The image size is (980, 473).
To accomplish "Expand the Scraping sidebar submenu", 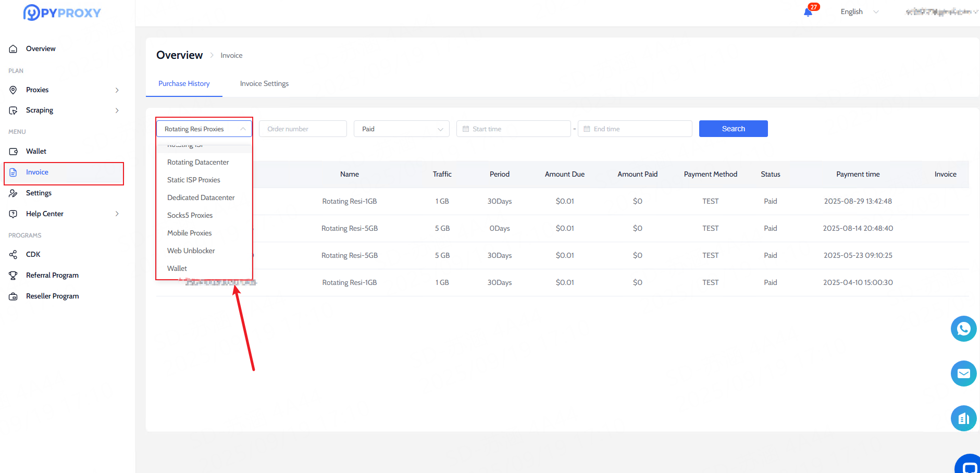I will coord(117,110).
